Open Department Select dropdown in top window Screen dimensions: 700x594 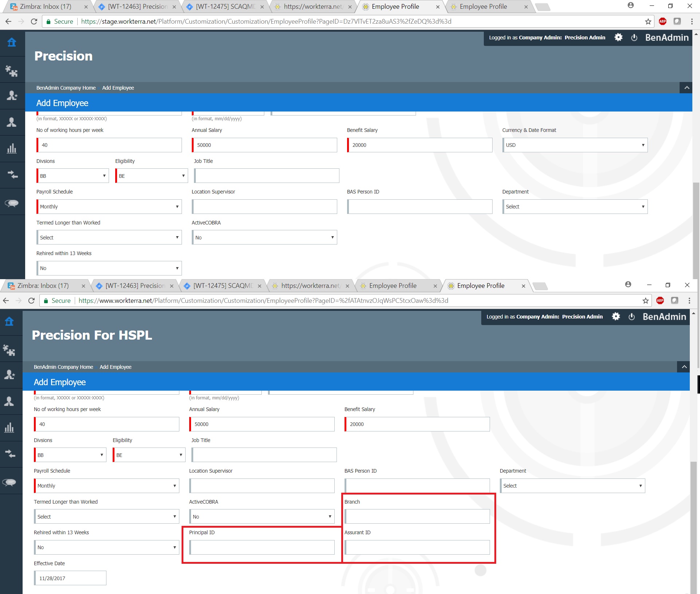click(x=575, y=207)
